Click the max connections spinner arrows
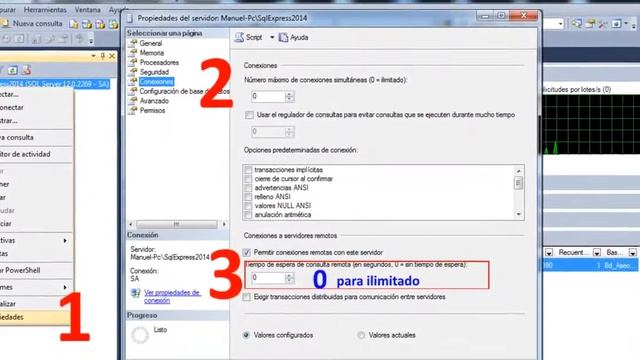This screenshot has height=360, width=640. (289, 97)
